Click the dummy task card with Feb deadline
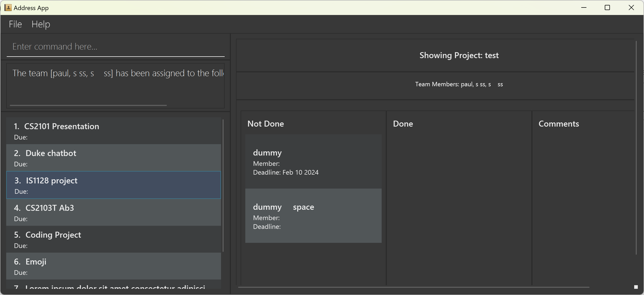The width and height of the screenshot is (644, 295). coord(313,161)
